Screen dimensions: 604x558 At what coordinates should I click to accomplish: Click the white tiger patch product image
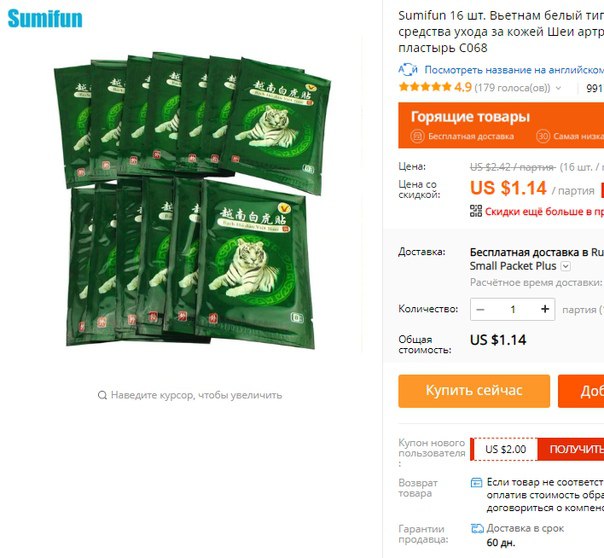pyautogui.click(x=192, y=200)
